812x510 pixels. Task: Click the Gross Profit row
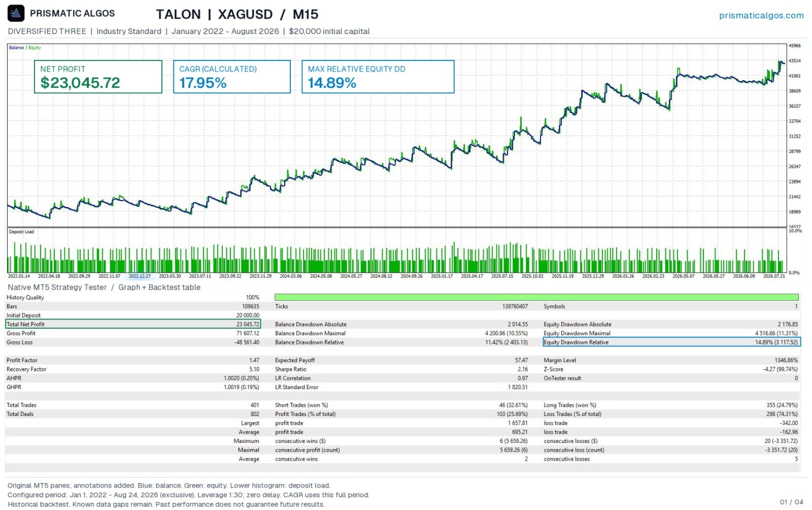133,333
